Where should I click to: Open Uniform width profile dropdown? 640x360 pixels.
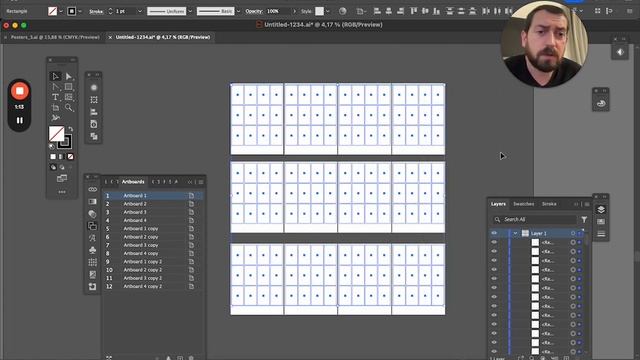(x=190, y=11)
